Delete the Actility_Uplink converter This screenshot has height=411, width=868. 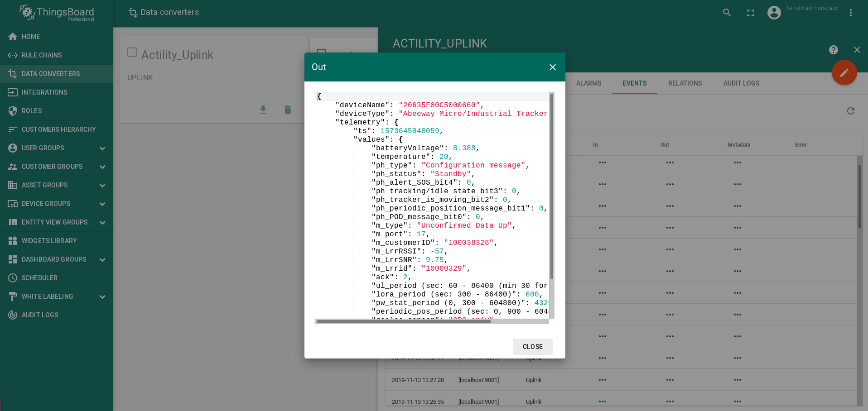coord(288,110)
